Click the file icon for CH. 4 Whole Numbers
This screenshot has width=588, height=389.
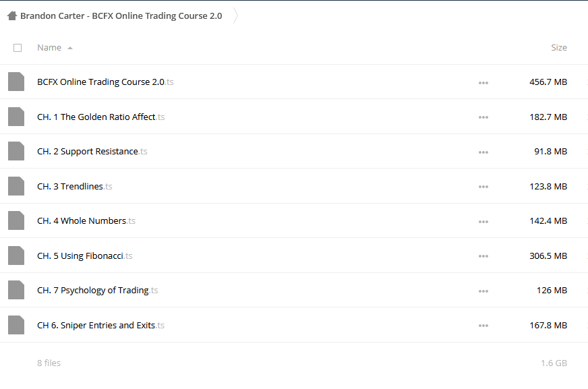tap(16, 220)
